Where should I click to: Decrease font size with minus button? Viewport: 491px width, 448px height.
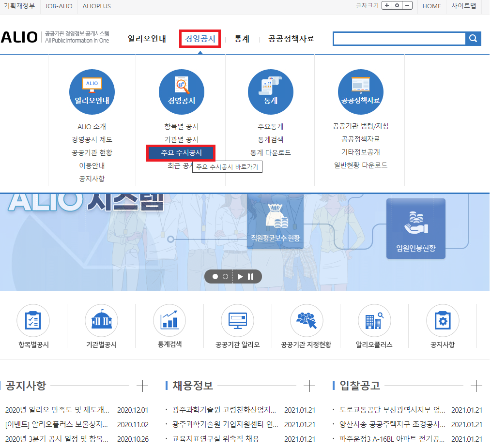(407, 6)
